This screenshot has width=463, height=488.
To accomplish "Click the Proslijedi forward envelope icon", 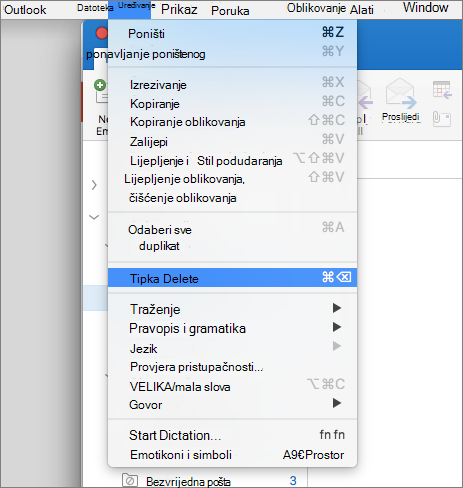I will (x=400, y=93).
